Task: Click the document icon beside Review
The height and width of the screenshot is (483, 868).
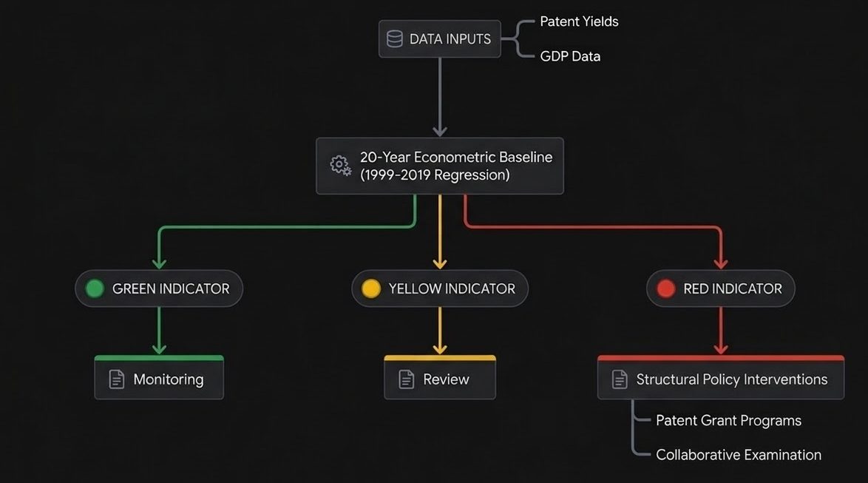Action: pos(406,379)
